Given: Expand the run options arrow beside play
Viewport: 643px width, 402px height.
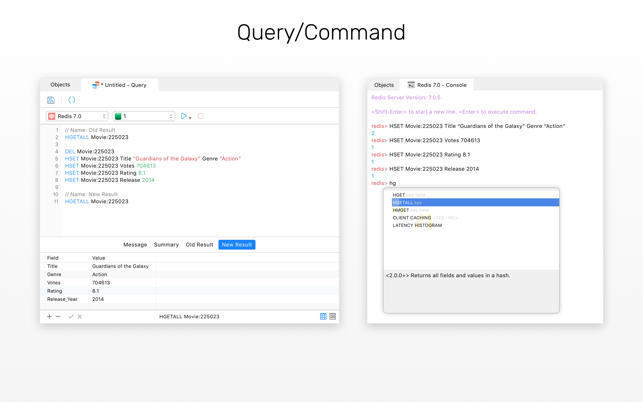Looking at the screenshot, I should pyautogui.click(x=191, y=118).
